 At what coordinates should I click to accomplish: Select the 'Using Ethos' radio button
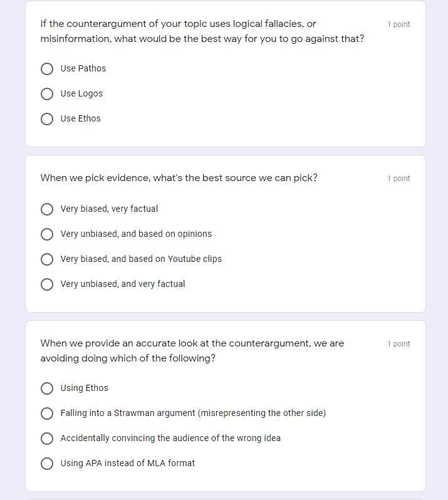click(47, 388)
